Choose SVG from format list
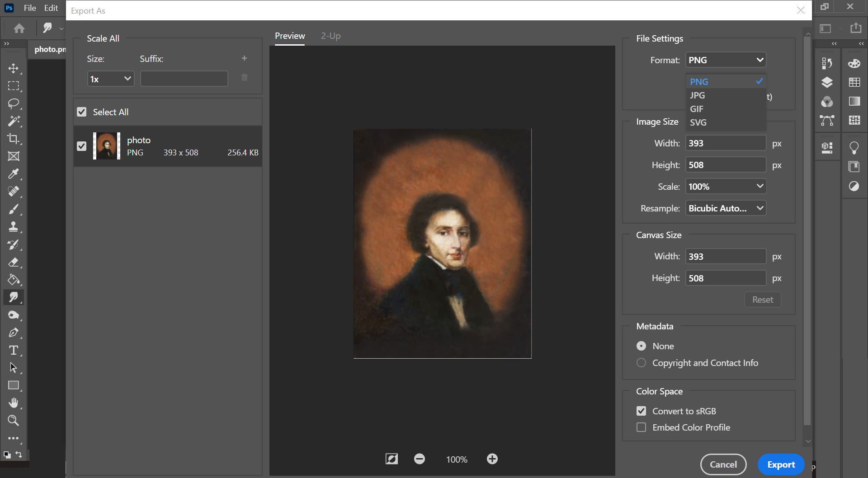The image size is (868, 478). point(726,122)
